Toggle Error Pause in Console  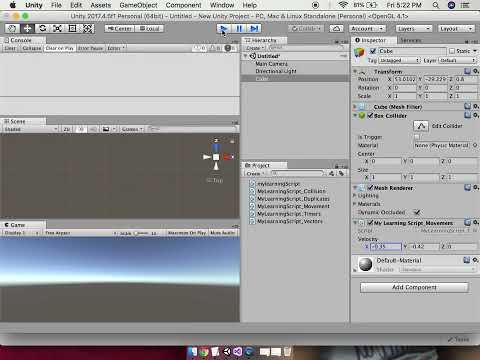pos(90,48)
